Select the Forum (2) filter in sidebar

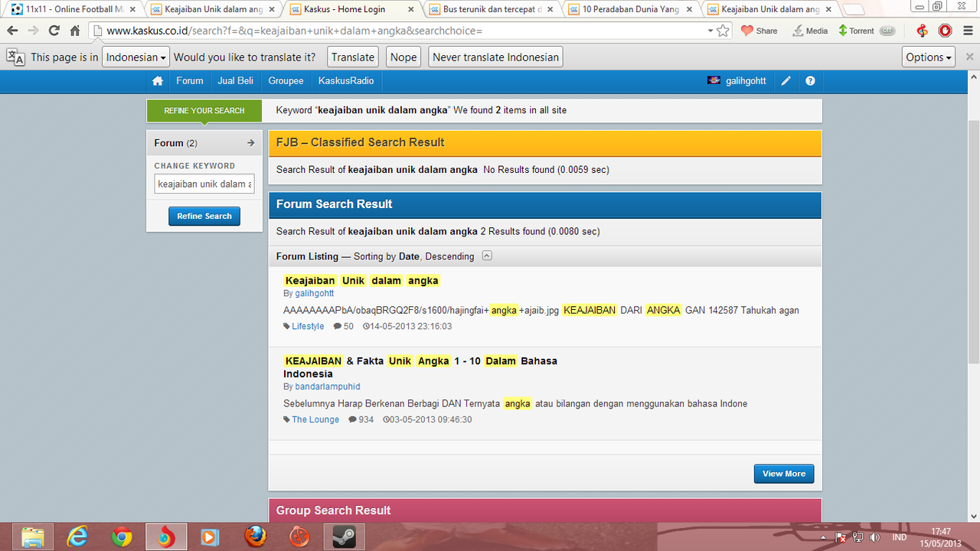[x=204, y=143]
